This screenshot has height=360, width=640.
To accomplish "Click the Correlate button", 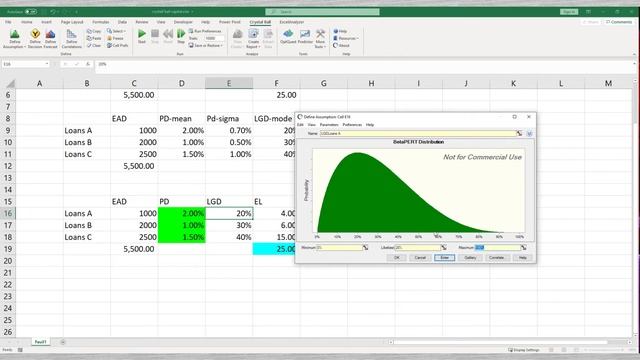I will (496, 258).
